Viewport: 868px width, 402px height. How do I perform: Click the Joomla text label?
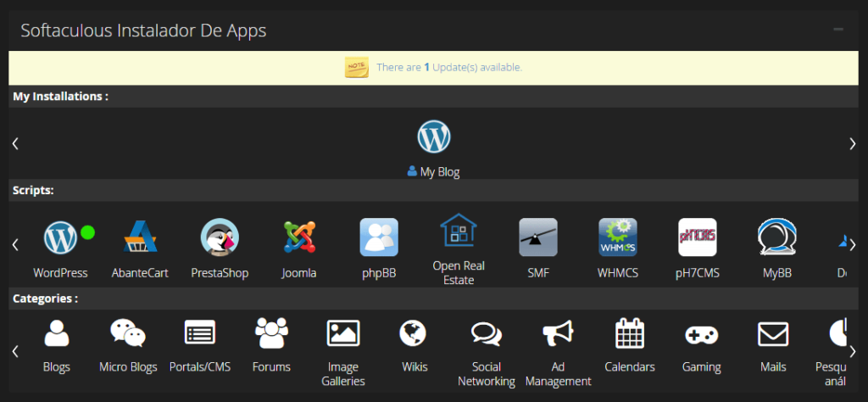click(x=299, y=273)
